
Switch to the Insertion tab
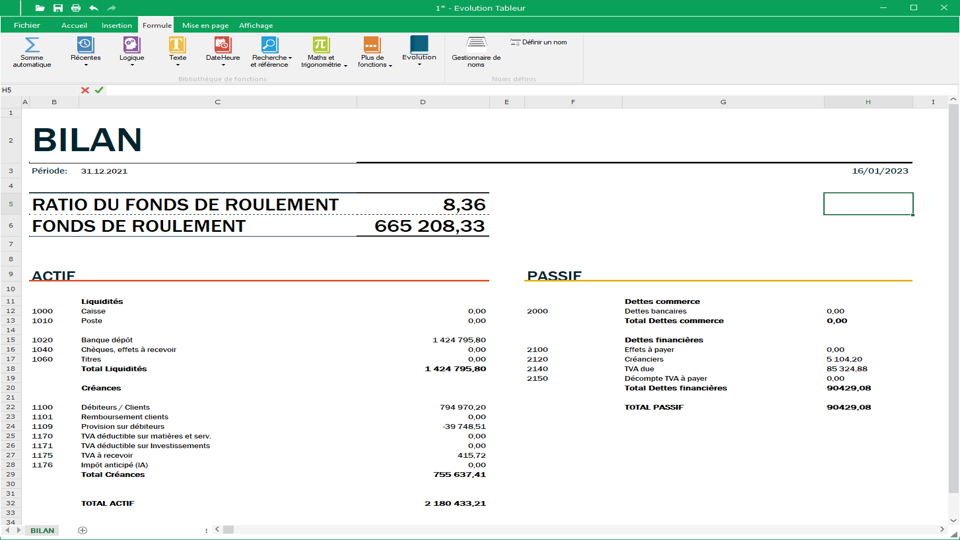coord(116,25)
